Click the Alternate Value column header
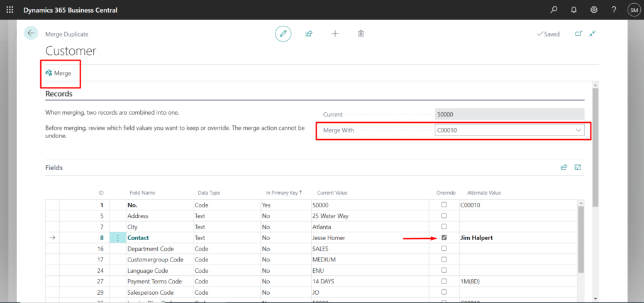Screen dimensions: 644x303 [x=484, y=192]
